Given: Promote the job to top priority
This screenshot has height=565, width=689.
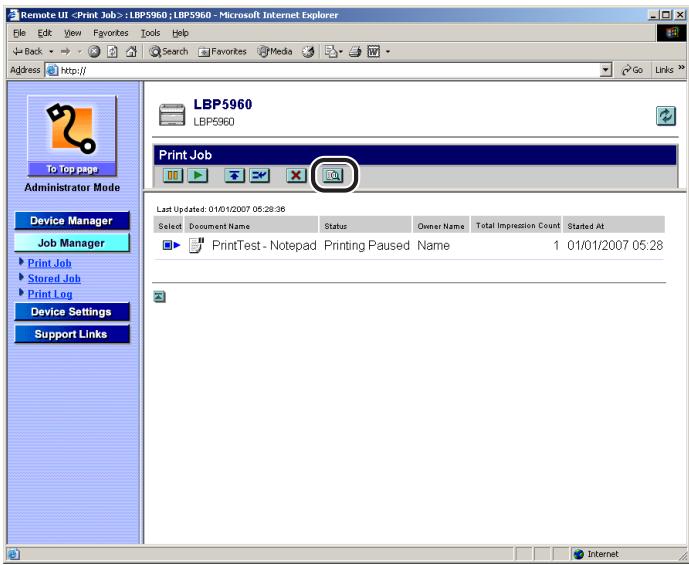Looking at the screenshot, I should (x=234, y=176).
